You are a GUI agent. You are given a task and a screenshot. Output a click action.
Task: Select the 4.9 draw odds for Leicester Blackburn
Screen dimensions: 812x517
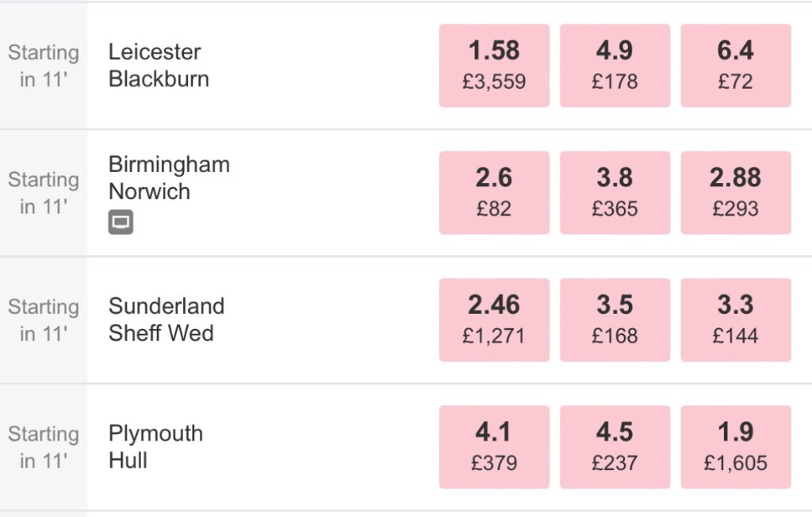(615, 66)
